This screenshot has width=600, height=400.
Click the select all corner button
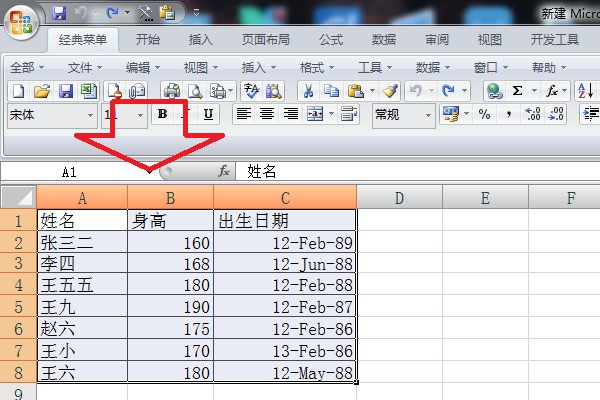(x=18, y=197)
